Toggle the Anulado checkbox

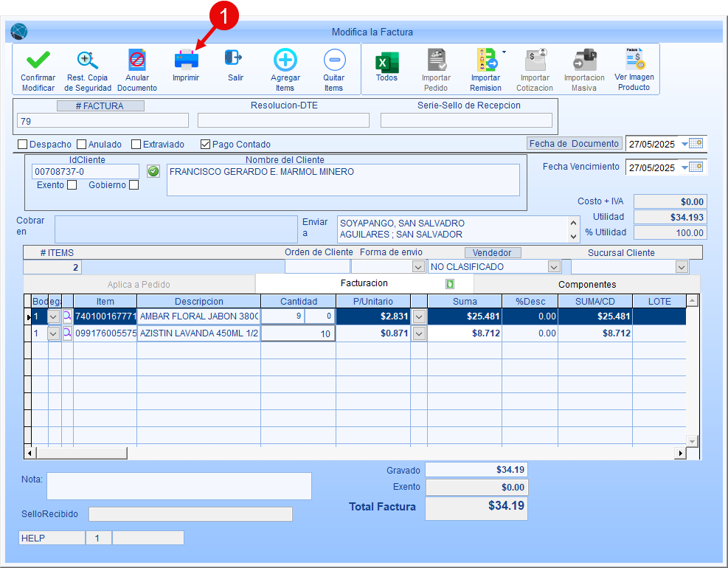coord(82,145)
